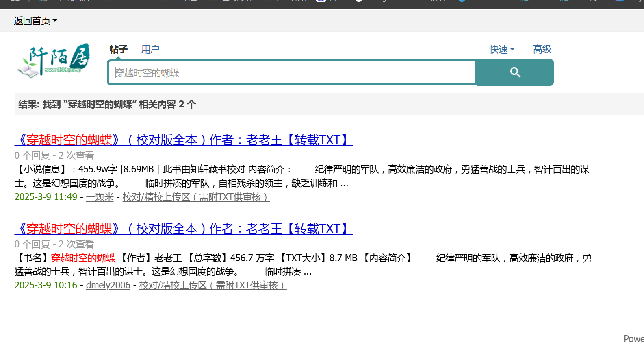Open the 高级 advanced search link
Screen dimensions: 644x358
click(x=542, y=50)
